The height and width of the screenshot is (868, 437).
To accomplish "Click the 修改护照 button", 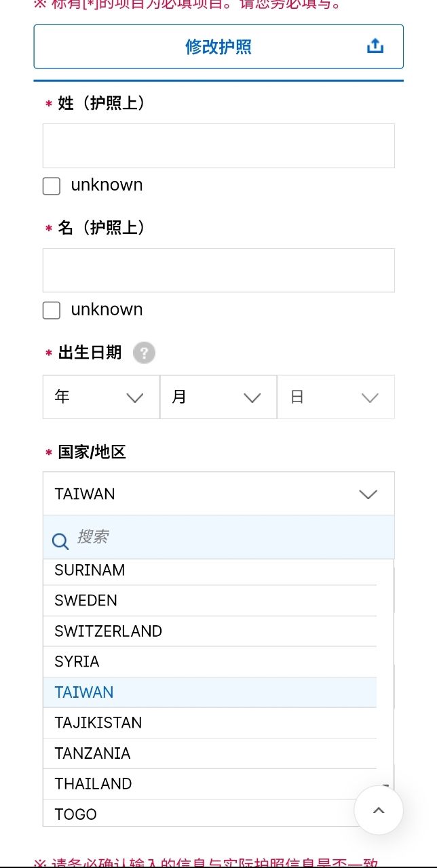I will [218, 47].
